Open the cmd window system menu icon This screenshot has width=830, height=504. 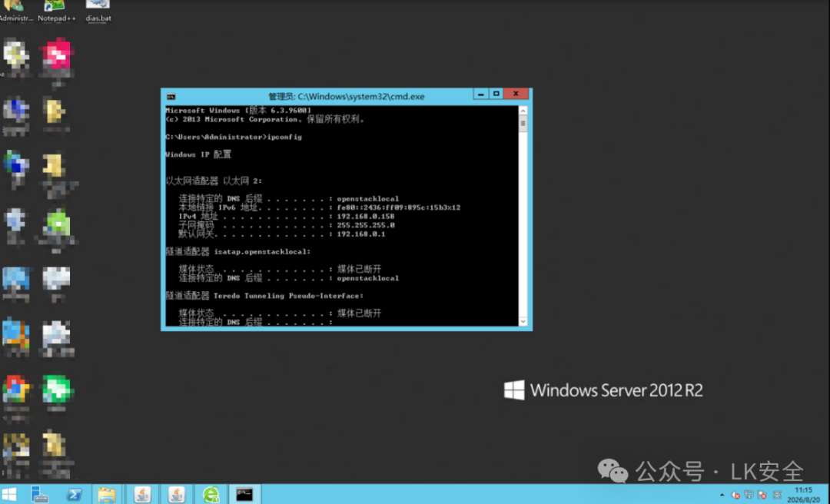171,96
